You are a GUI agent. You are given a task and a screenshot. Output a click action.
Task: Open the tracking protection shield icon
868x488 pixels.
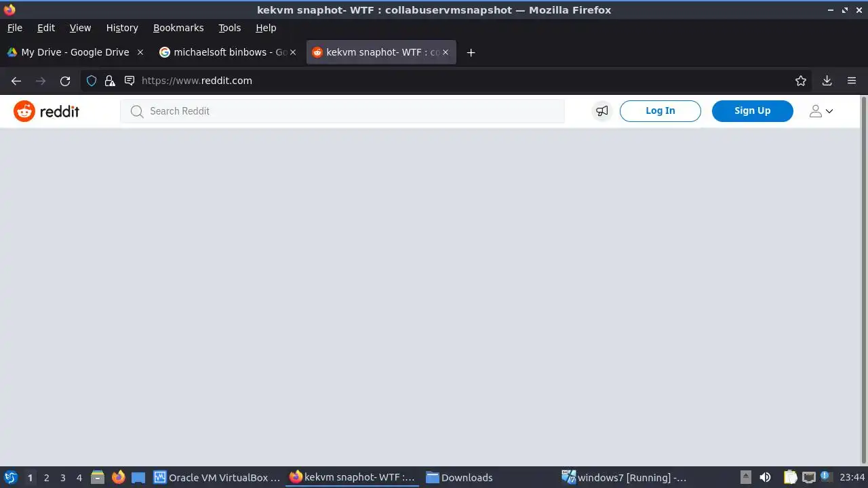[92, 81]
